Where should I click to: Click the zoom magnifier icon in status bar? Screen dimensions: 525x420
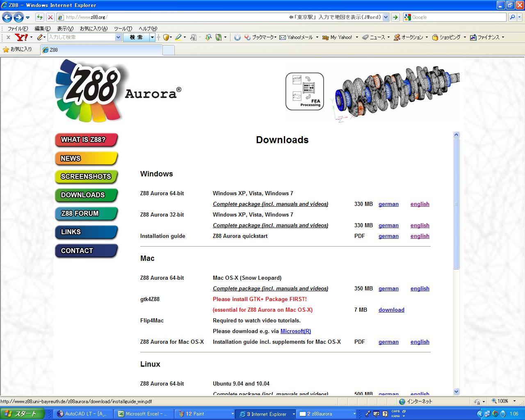click(493, 402)
